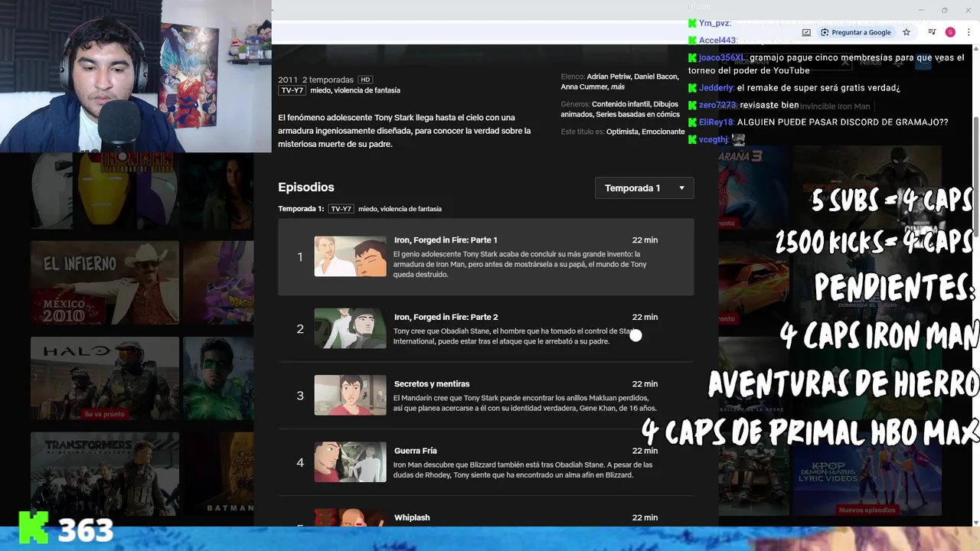The width and height of the screenshot is (980, 551).
Task: Click the scrollbar up arrow
Action: [975, 50]
